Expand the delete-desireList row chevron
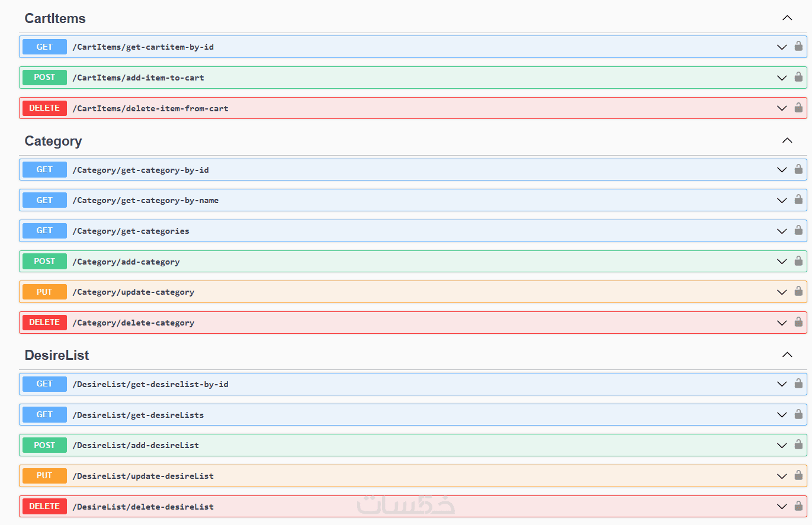 point(782,507)
